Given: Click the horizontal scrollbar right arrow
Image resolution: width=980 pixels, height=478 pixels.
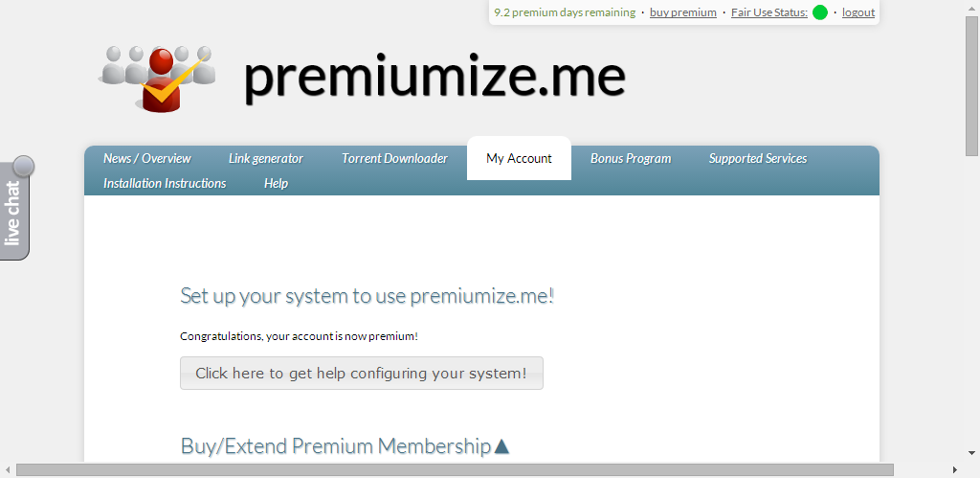Looking at the screenshot, I should click(955, 470).
